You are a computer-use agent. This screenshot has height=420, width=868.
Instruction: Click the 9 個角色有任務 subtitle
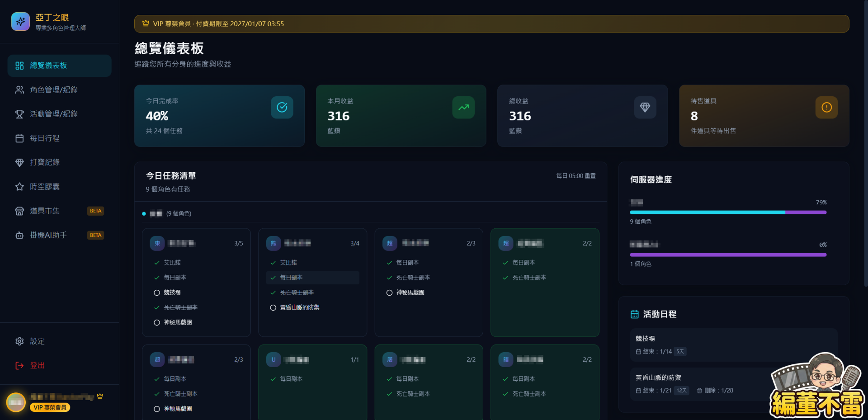pyautogui.click(x=168, y=189)
